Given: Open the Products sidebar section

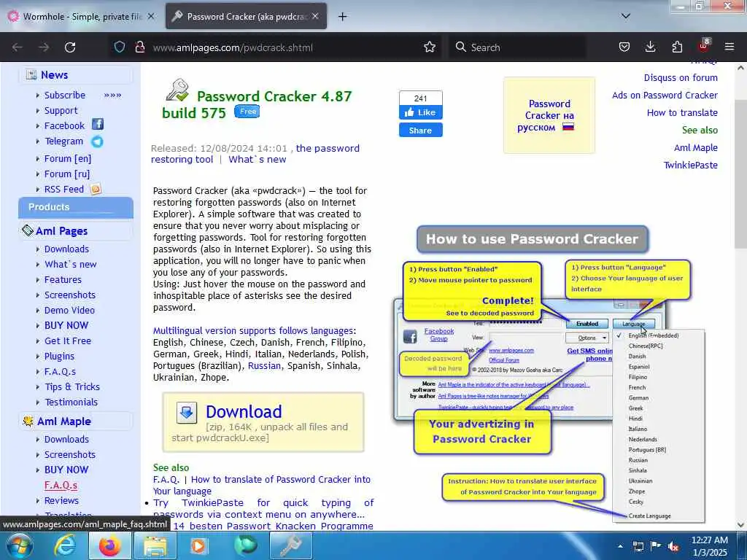Looking at the screenshot, I should 76,207.
